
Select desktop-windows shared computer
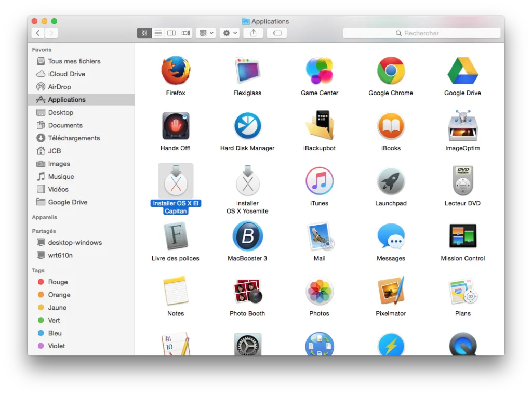81,242
